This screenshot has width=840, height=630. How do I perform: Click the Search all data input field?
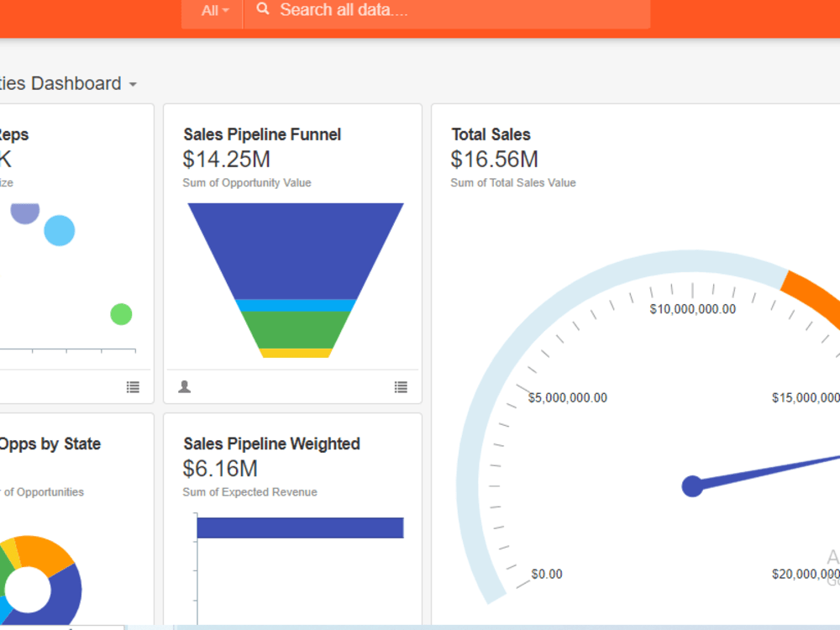tap(448, 11)
